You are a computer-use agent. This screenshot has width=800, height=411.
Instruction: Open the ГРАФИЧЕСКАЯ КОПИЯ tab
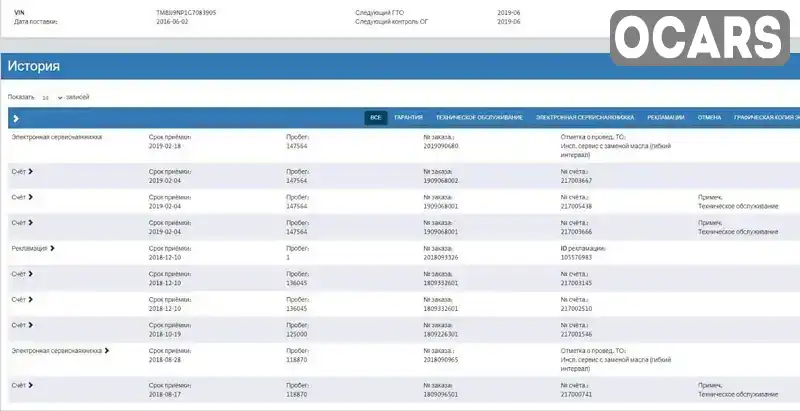(766, 118)
